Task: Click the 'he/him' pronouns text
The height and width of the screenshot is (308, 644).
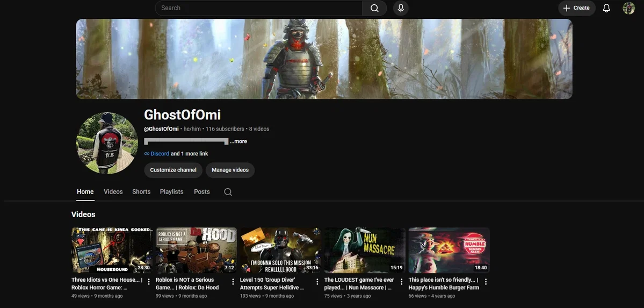Action: pos(192,129)
